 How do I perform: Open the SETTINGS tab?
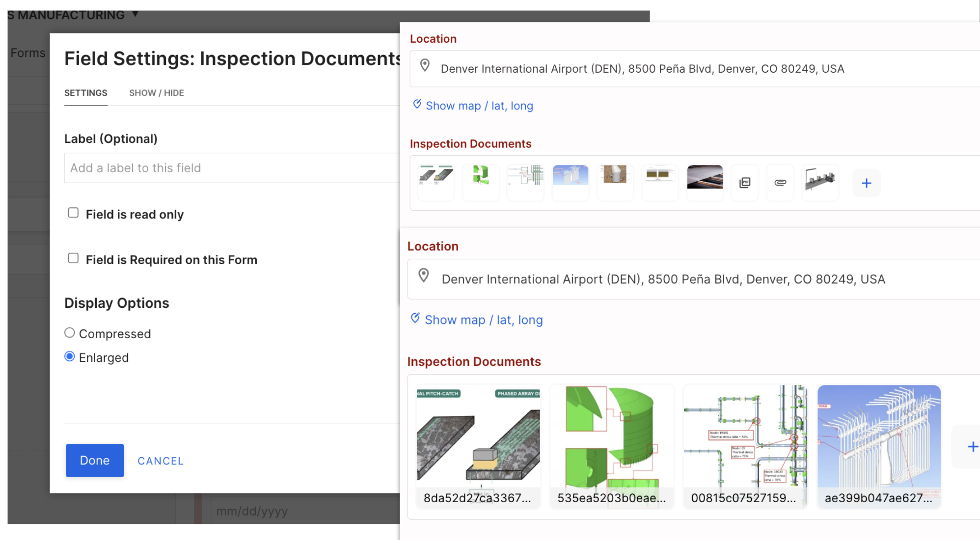pos(85,93)
